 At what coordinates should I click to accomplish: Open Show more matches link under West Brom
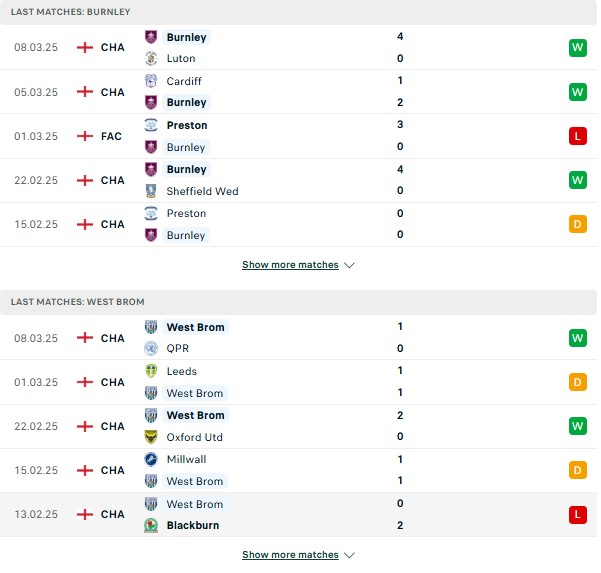[290, 555]
